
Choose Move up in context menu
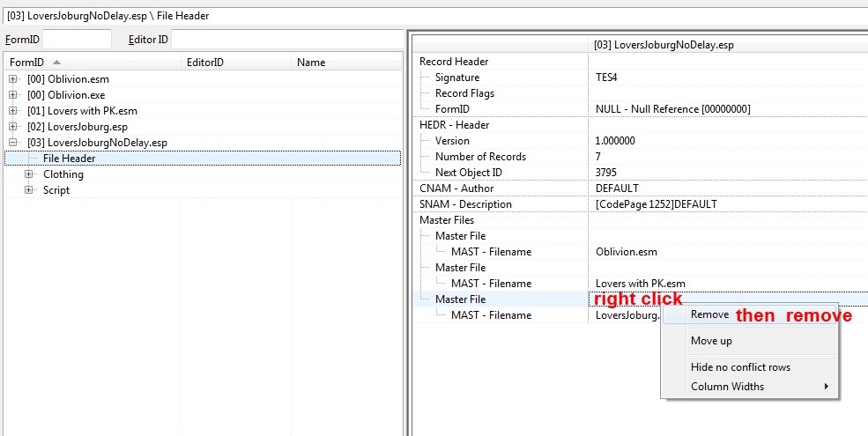click(x=711, y=341)
